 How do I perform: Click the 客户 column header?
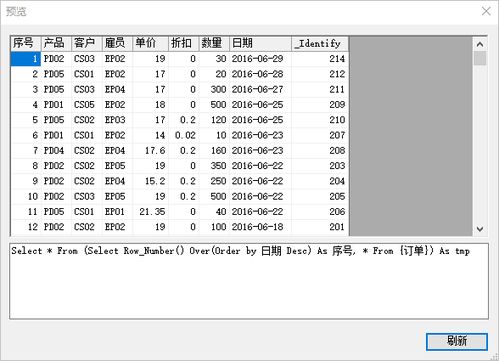point(87,43)
